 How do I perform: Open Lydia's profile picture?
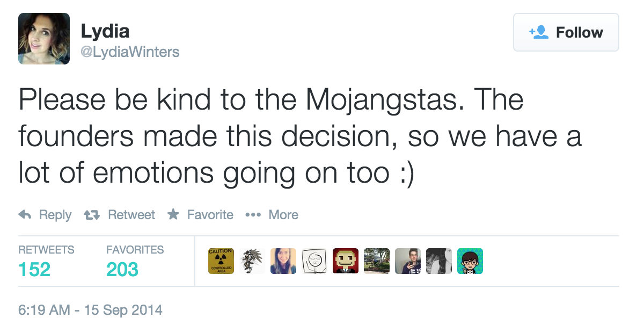[44, 39]
